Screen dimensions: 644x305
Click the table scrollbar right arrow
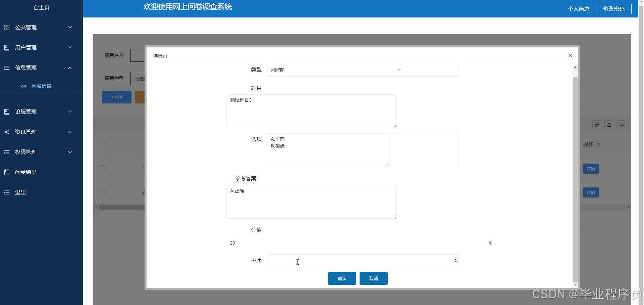point(629,208)
